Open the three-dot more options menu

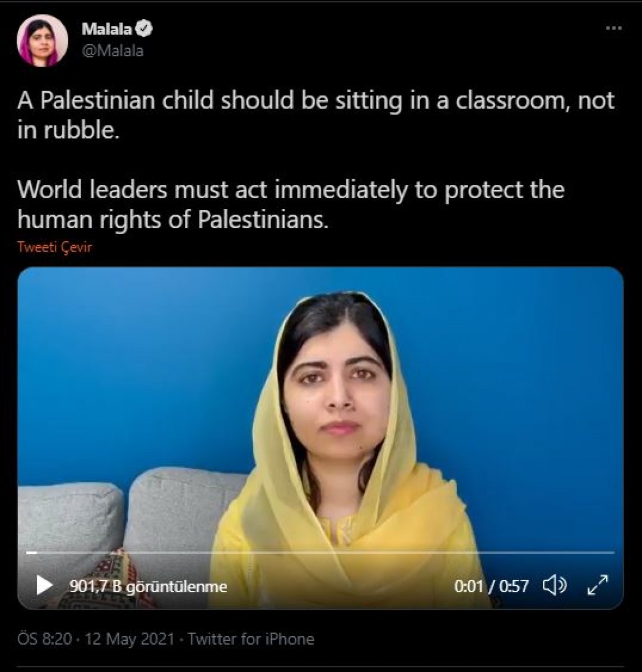[614, 29]
